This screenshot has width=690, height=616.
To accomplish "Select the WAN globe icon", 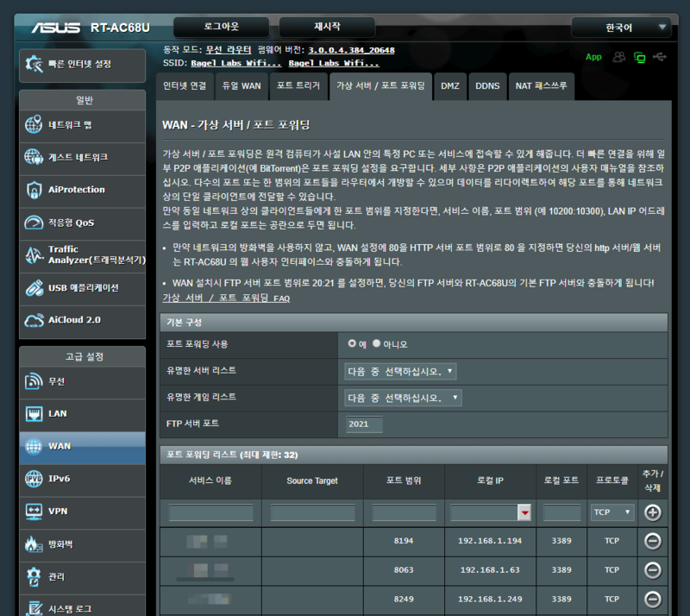I will point(34,446).
